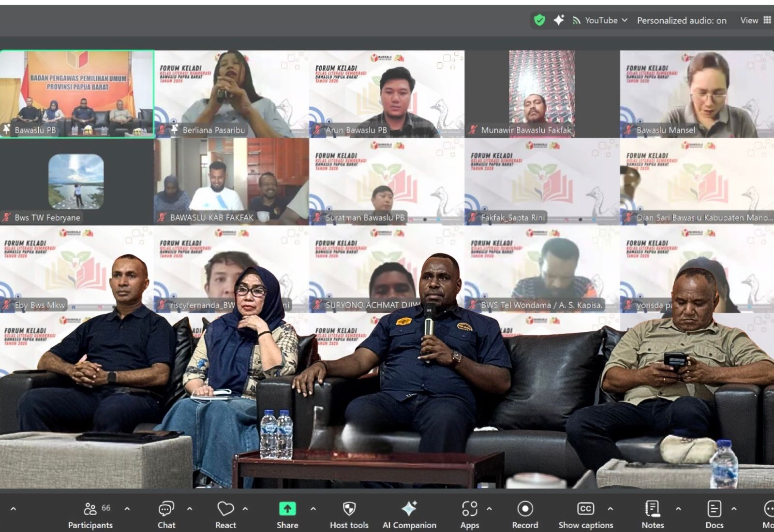This screenshot has height=532, width=774.
Task: Toggle Personalized audio setting
Action: click(x=681, y=20)
